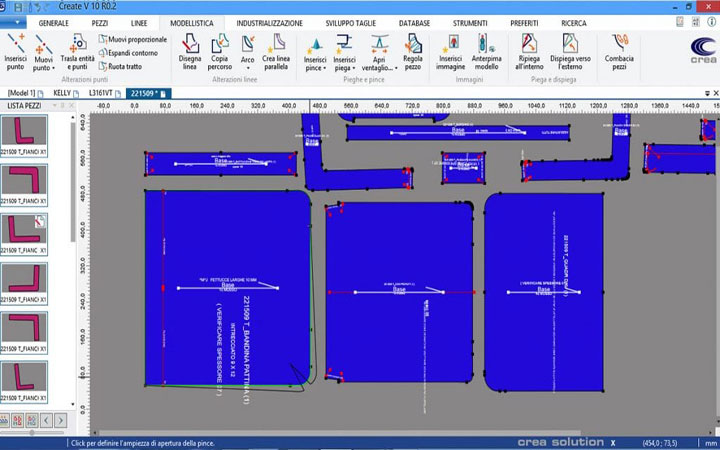Image resolution: width=720 pixels, height=450 pixels.
Task: Open Inserisci immagine tool
Action: [452, 50]
